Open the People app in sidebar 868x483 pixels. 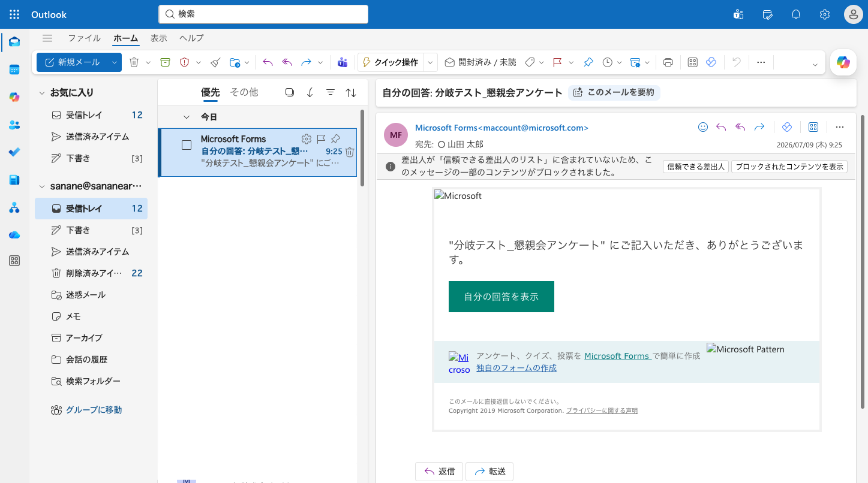(x=14, y=125)
